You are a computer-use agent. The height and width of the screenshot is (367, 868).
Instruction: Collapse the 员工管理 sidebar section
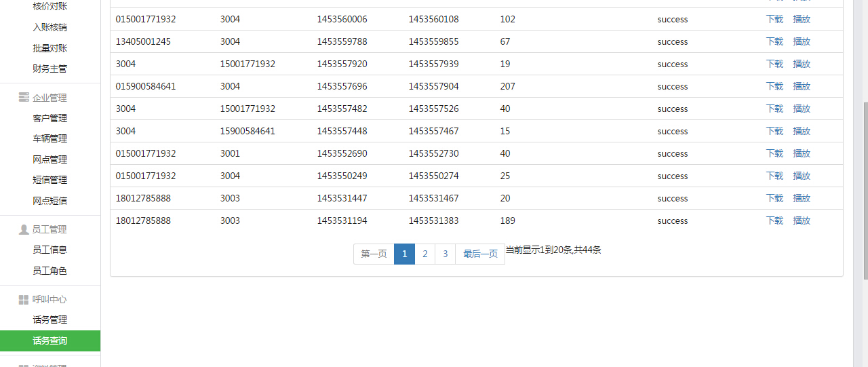coord(50,229)
